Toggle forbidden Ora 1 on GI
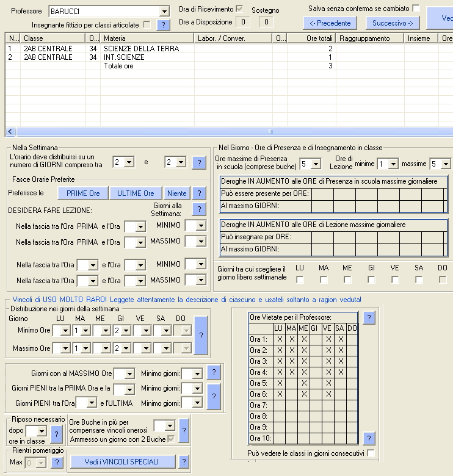Image resolution: width=453 pixels, height=476 pixels. click(x=316, y=339)
